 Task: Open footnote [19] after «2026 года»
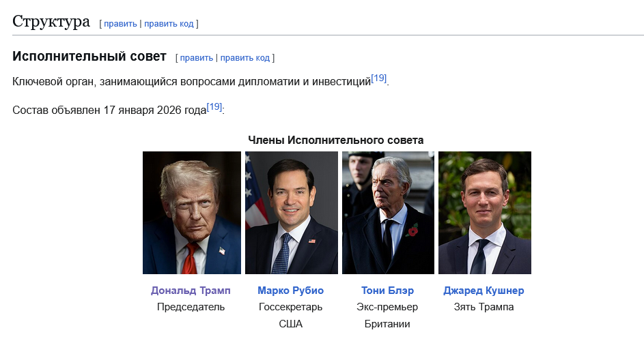tap(214, 106)
